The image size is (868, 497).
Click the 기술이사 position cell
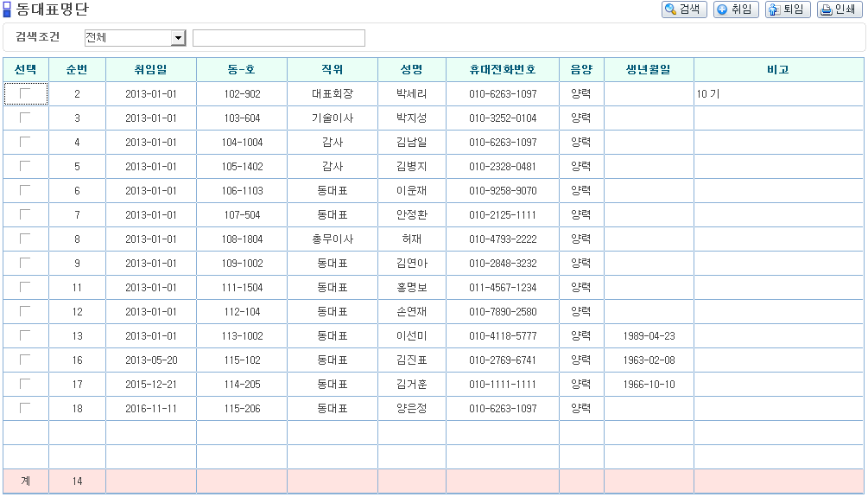coord(333,118)
